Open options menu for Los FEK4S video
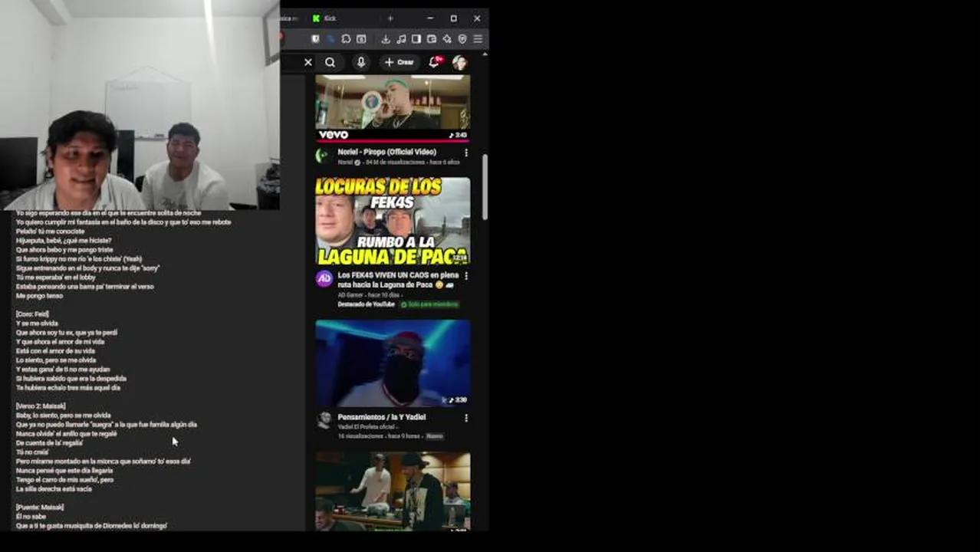Screen dimensions: 980x552 [465, 275]
